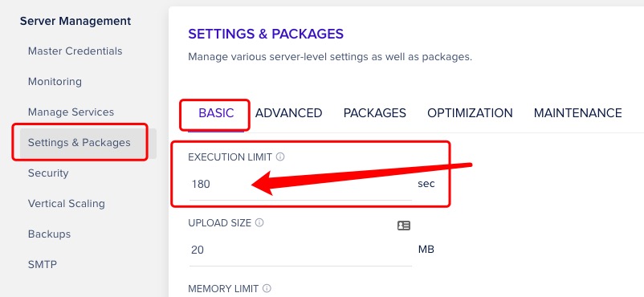Open SMTP settings in sidebar
Screen dimensions: 644x297
click(43, 264)
